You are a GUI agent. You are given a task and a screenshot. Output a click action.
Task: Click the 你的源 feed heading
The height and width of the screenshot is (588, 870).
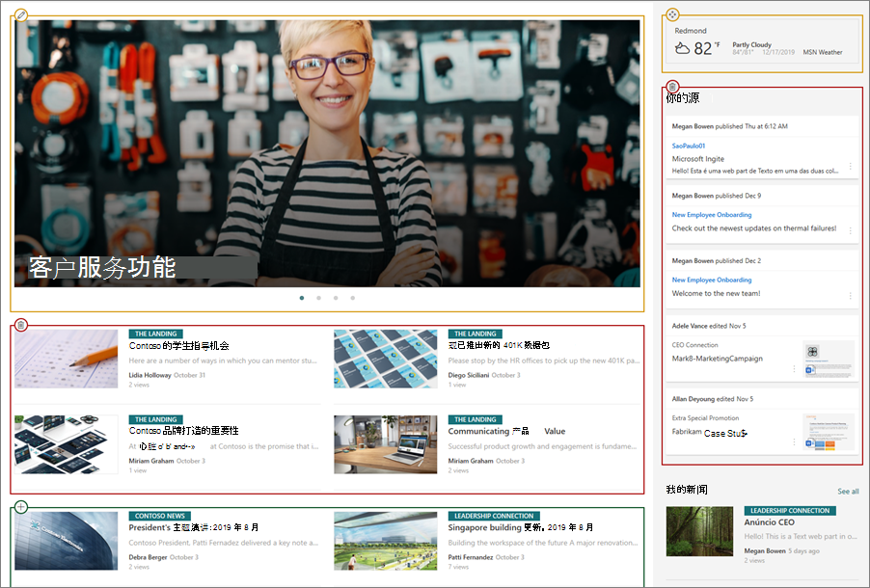tap(683, 98)
